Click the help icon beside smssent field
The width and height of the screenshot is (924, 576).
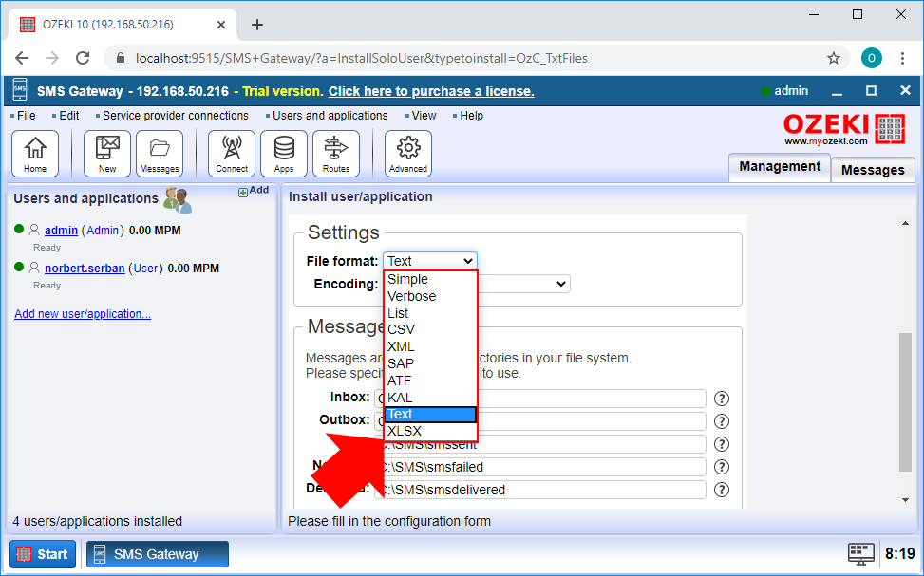(x=722, y=444)
